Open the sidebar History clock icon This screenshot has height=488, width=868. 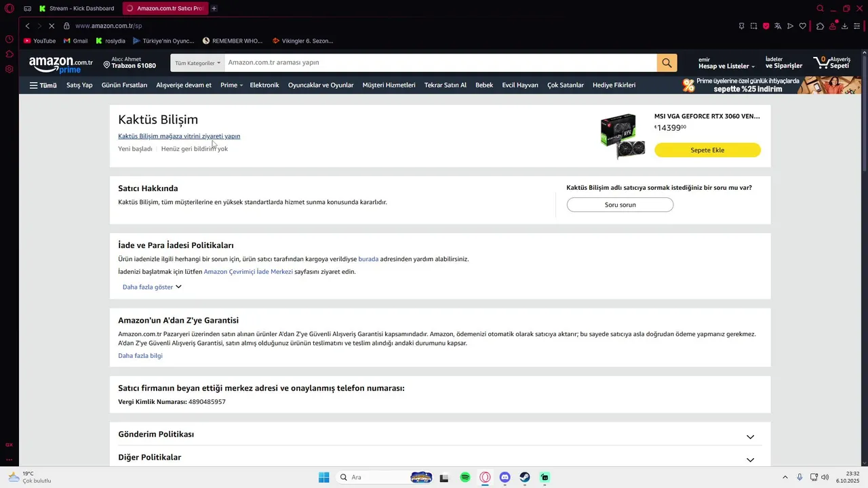(9, 39)
